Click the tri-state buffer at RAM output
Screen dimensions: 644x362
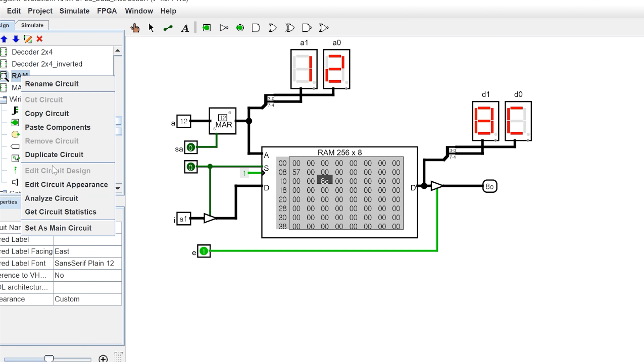(437, 186)
